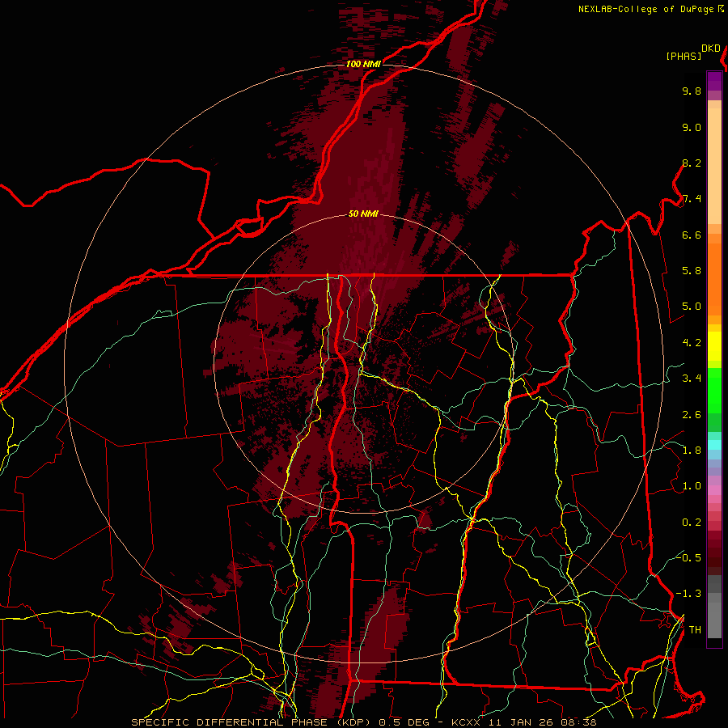Click the 1.0 legend value
Screen dimensions: 728x728
(x=692, y=486)
